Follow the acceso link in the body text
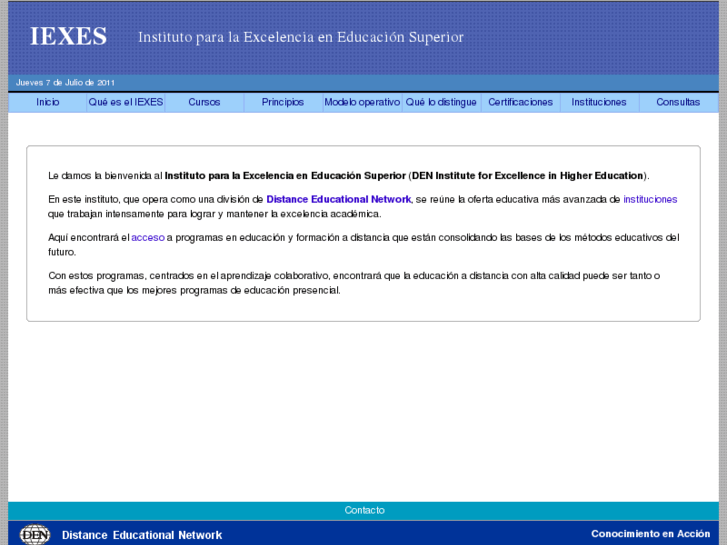Viewport: 727px width, 545px height. (148, 237)
